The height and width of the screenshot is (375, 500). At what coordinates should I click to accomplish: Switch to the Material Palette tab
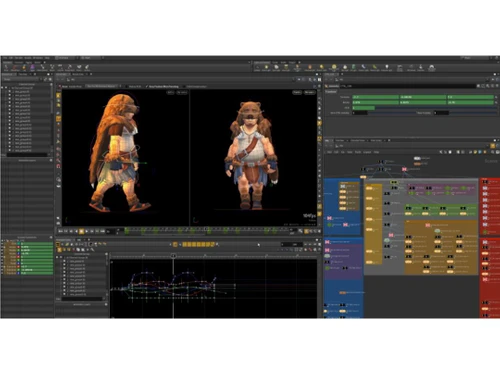coord(357,140)
